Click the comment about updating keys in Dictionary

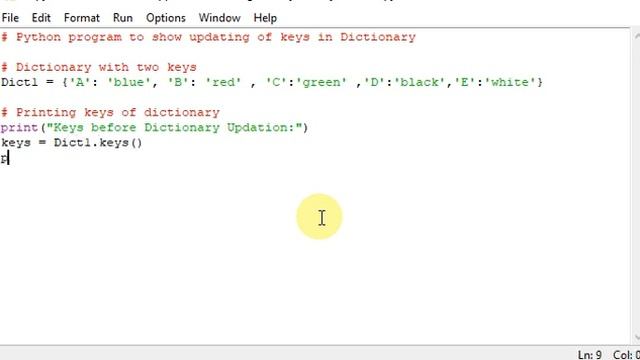coord(208,37)
